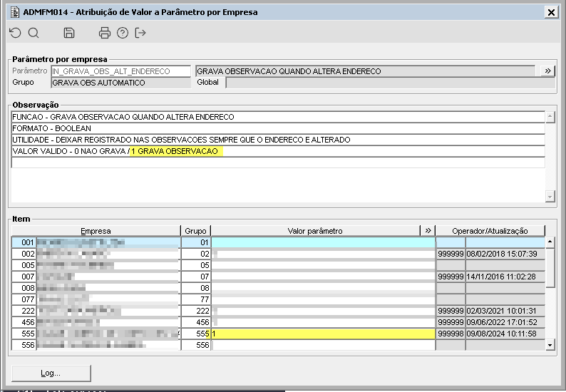Click Grupo cell 77
The width and height of the screenshot is (566, 392).
point(195,299)
